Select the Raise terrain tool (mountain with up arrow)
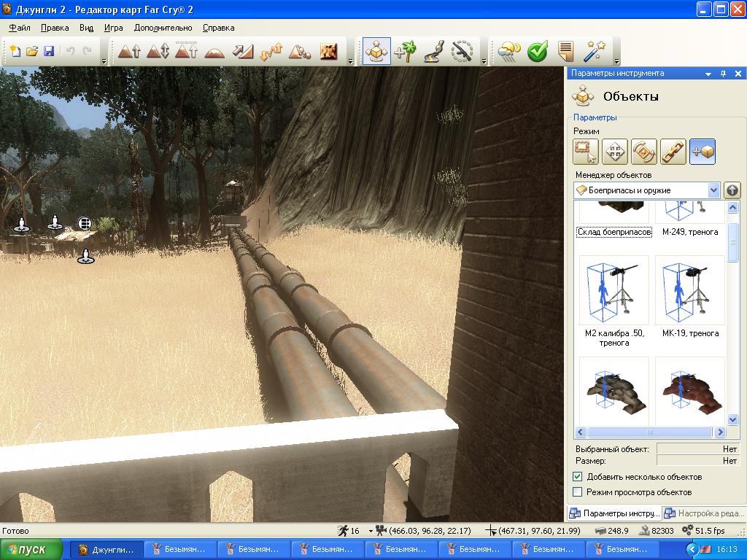Viewport: 747px width, 560px height. point(129,51)
